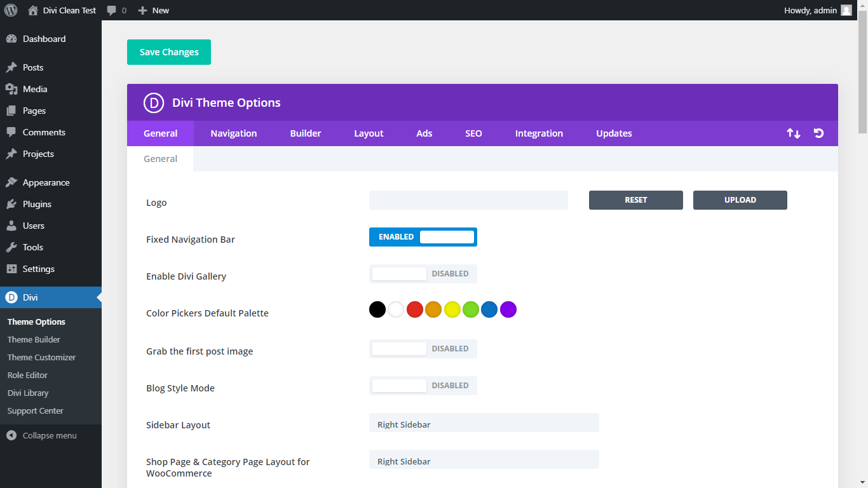868x488 pixels.
Task: Click Howdy, admin account link
Action: pos(818,10)
